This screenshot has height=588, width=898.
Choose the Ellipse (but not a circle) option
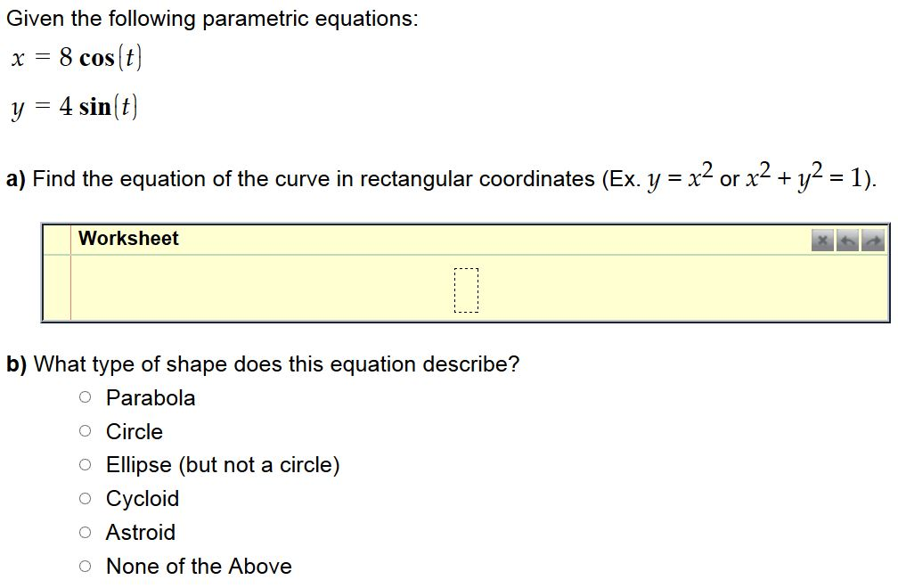(86, 464)
